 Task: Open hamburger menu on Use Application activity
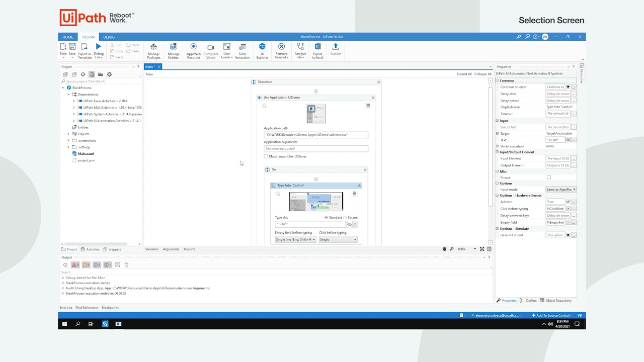(368, 106)
